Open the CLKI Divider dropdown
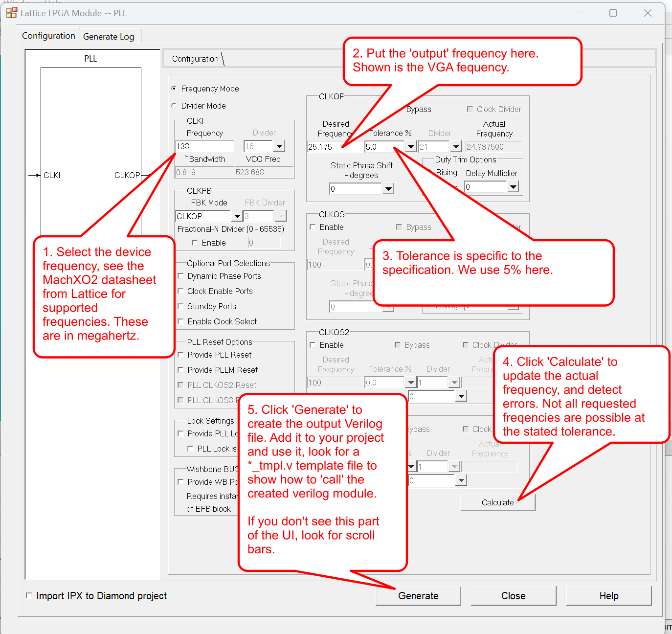Screen dimensions: 672x634 pyautogui.click(x=279, y=146)
